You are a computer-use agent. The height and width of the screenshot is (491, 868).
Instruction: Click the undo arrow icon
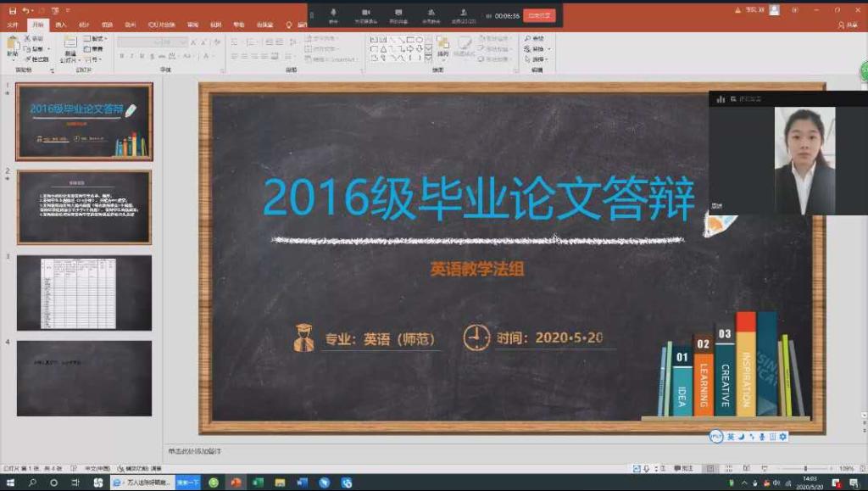26,10
